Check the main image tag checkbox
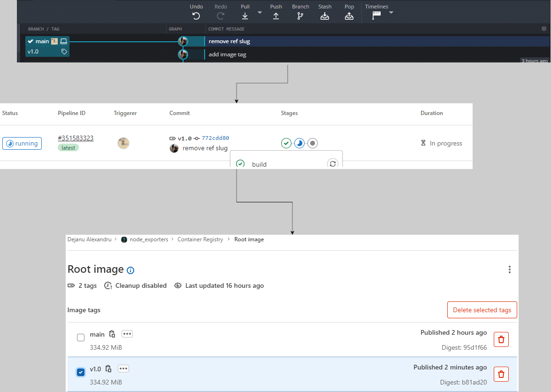The width and height of the screenshot is (551, 392). click(x=81, y=338)
